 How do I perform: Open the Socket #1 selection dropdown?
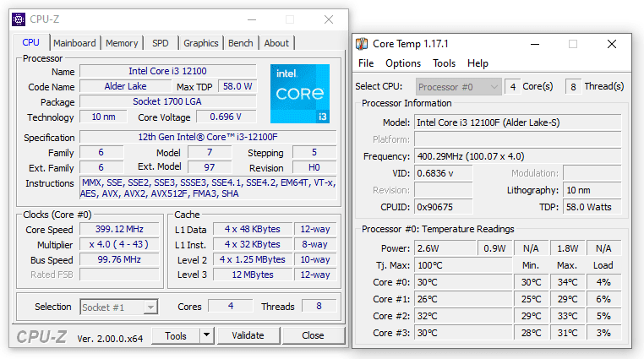[118, 307]
